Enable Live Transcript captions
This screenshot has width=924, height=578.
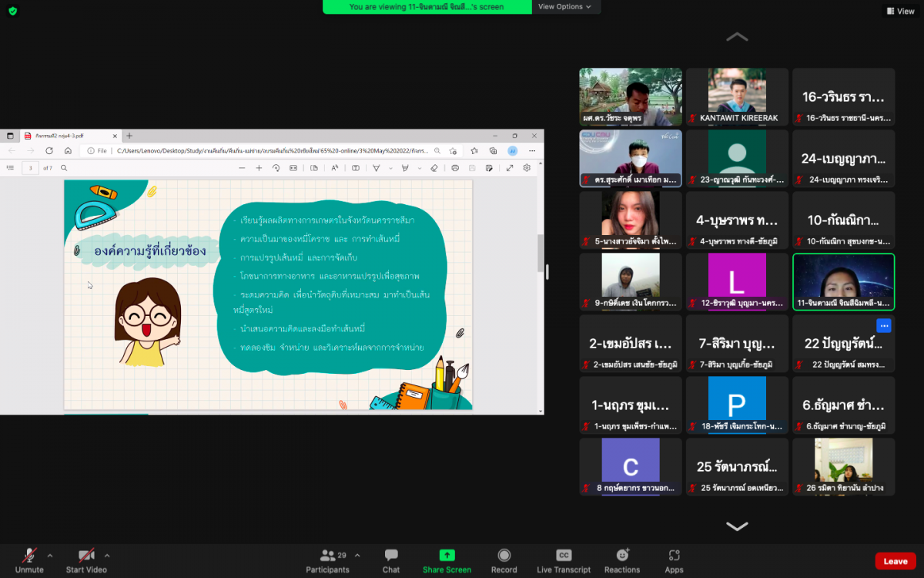pos(564,560)
